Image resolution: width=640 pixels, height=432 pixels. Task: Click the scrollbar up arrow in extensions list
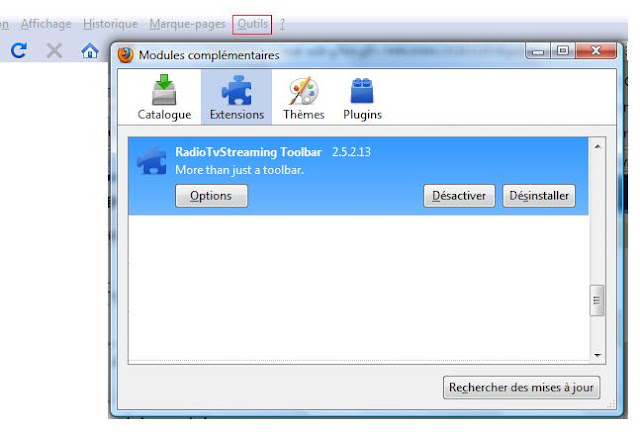[598, 146]
